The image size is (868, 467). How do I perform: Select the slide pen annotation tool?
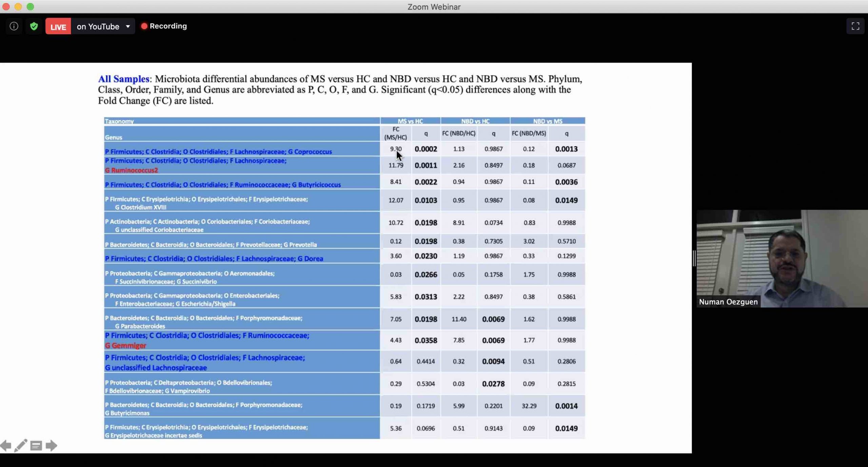coord(21,446)
